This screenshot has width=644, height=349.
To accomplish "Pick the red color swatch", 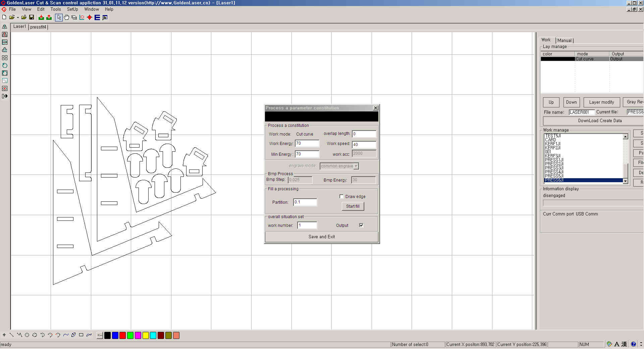I will (x=123, y=335).
